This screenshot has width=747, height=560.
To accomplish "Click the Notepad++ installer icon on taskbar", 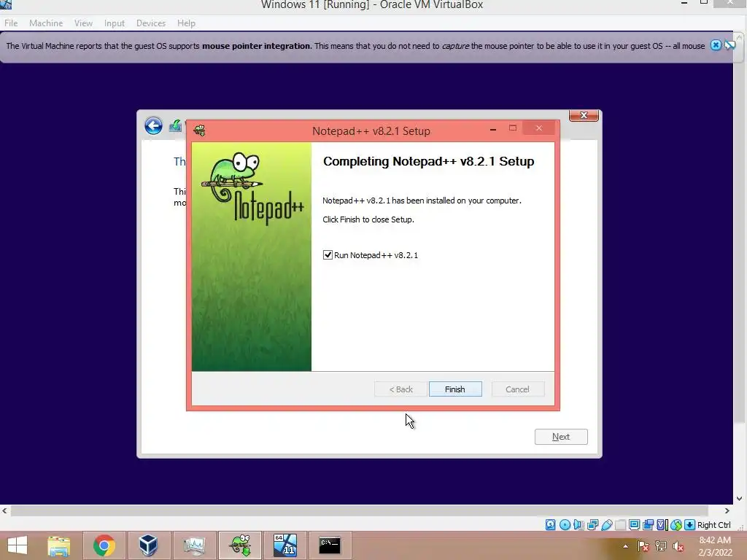I will tap(240, 545).
